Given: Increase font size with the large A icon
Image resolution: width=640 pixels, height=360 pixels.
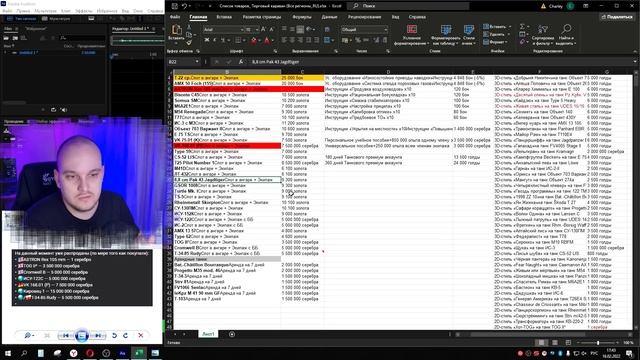Looking at the screenshot, I should pyautogui.click(x=263, y=29).
